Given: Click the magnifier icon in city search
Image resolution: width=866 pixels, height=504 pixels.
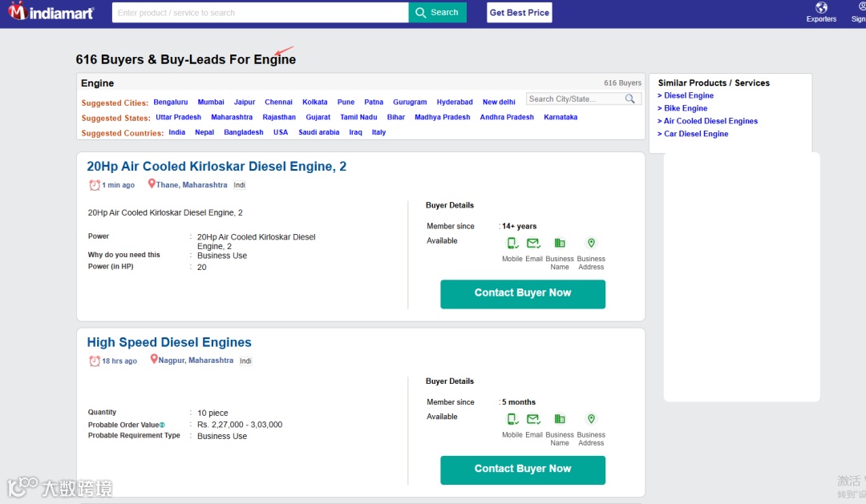Looking at the screenshot, I should pos(629,99).
